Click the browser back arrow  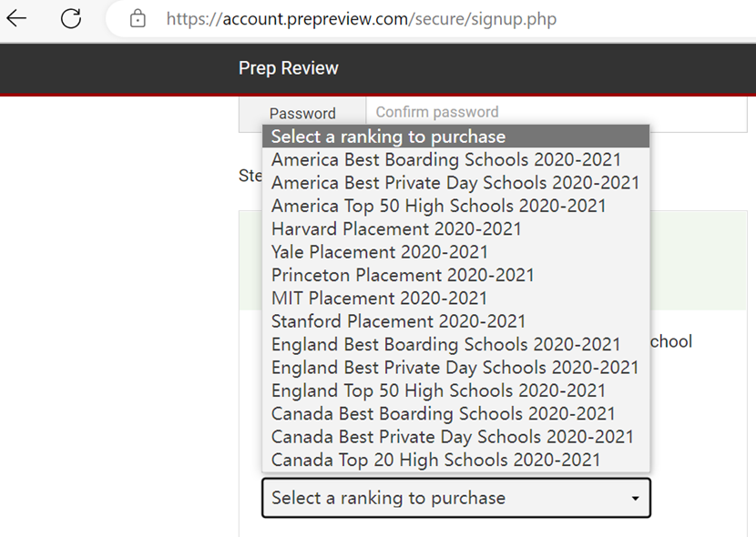point(17,19)
